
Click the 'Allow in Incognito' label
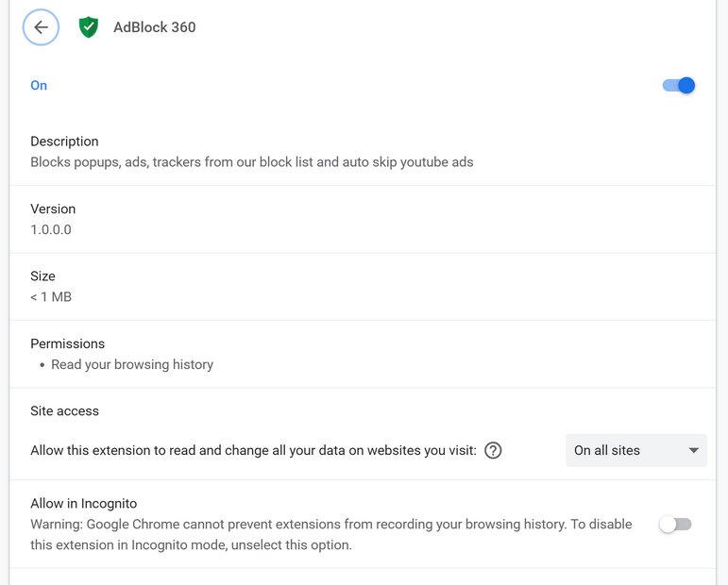tap(84, 504)
